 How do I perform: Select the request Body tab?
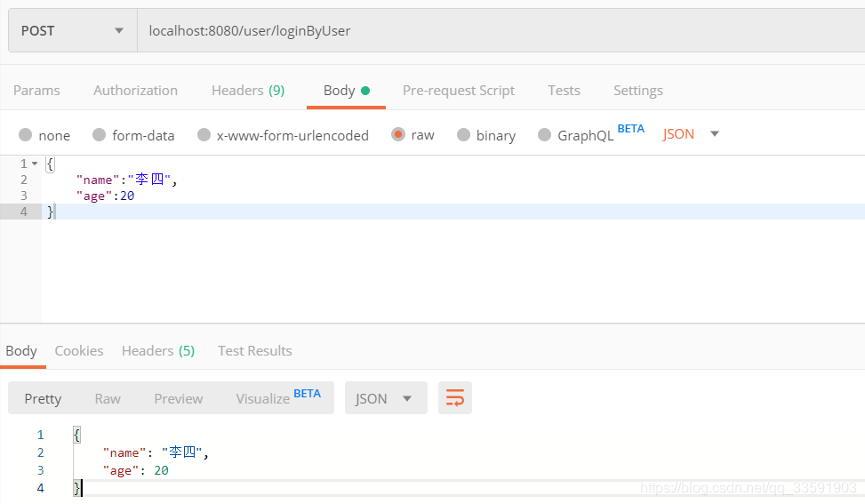pyautogui.click(x=347, y=91)
